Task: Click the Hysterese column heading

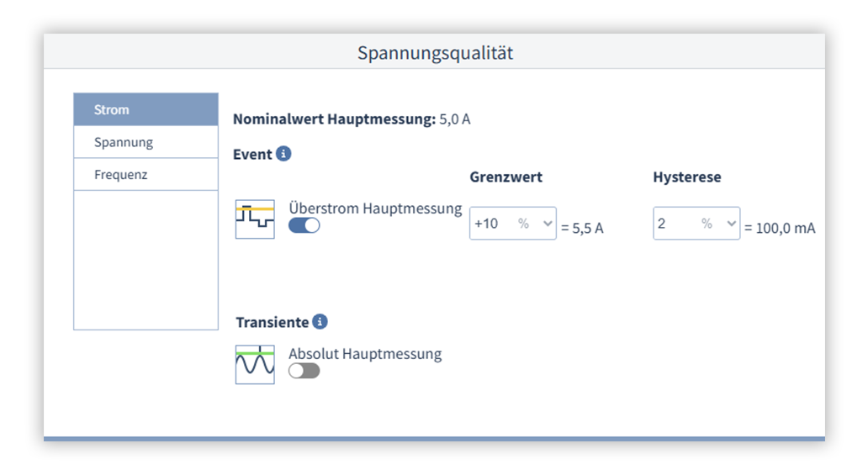Action: [686, 177]
